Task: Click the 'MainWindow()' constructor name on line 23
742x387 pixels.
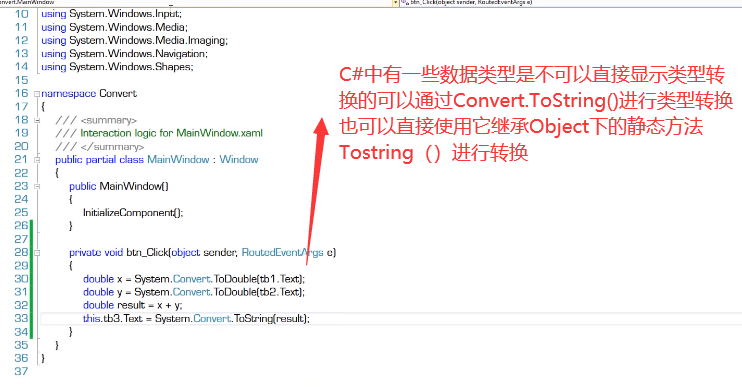Action: [x=134, y=186]
